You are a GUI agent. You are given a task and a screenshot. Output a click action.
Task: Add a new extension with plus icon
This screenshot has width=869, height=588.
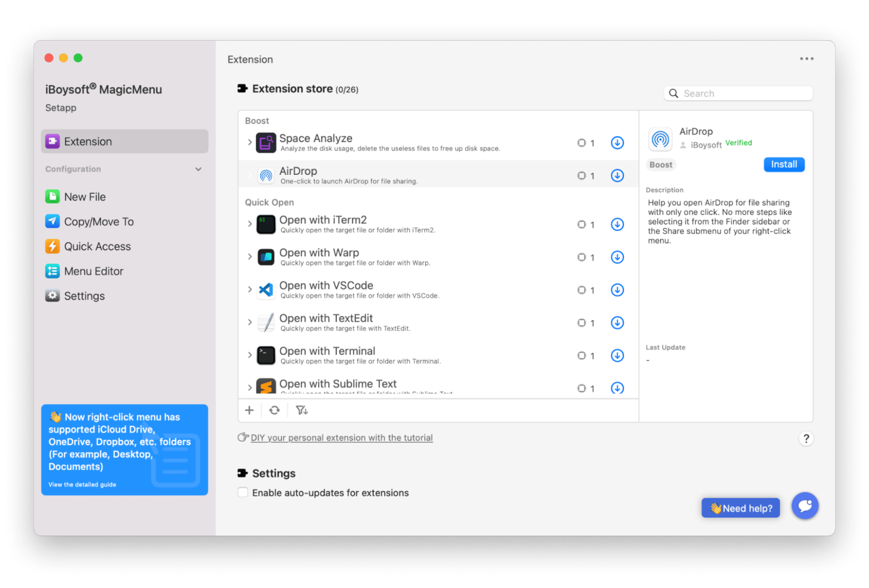click(250, 410)
